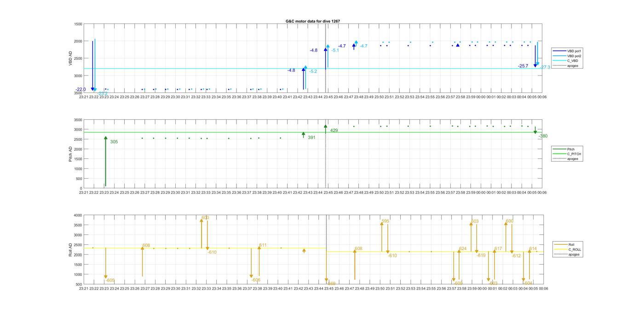Click the "-5.2" light blue value label

(313, 71)
